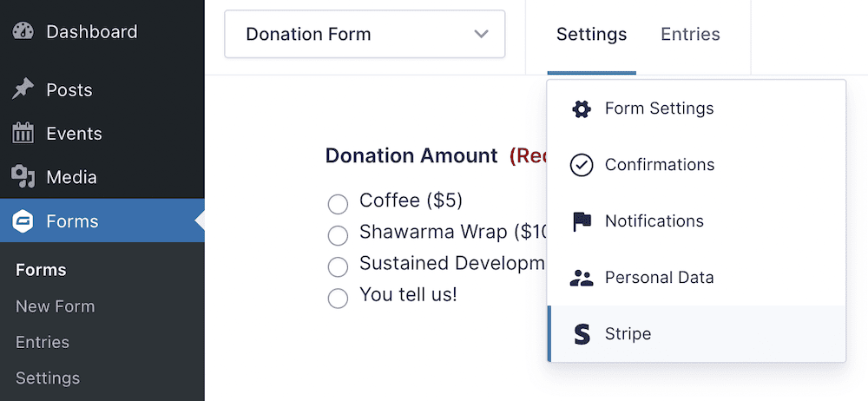This screenshot has height=401, width=868.
Task: Click the Dashboard gauge icon
Action: 23,32
